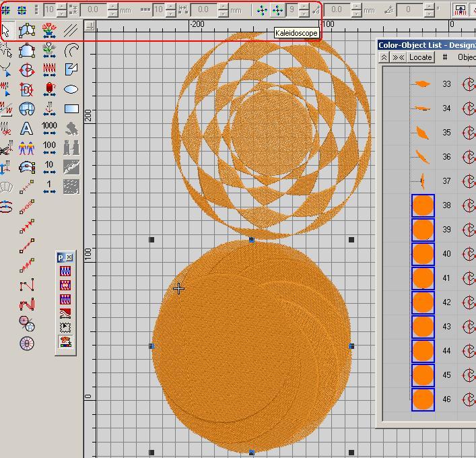Image resolution: width=476 pixels, height=458 pixels.
Task: Select object 33 thumbnail in list
Action: [423, 84]
